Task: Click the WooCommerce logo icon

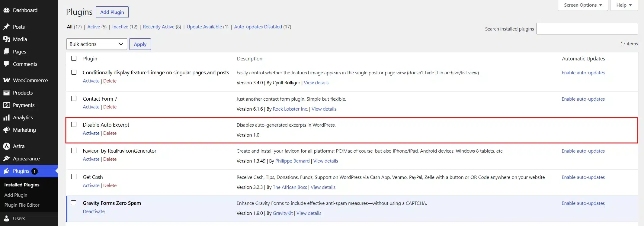Action: pos(6,80)
